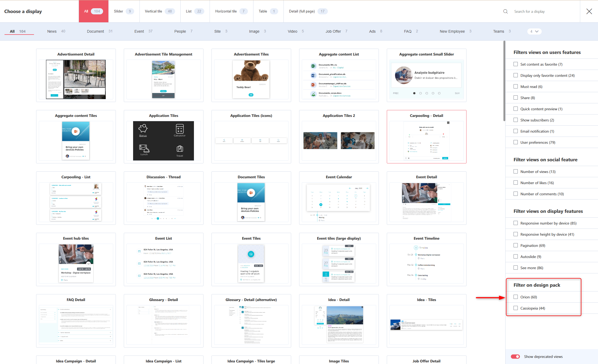Click the Excel icon for Documents RH.xls

(x=313, y=66)
